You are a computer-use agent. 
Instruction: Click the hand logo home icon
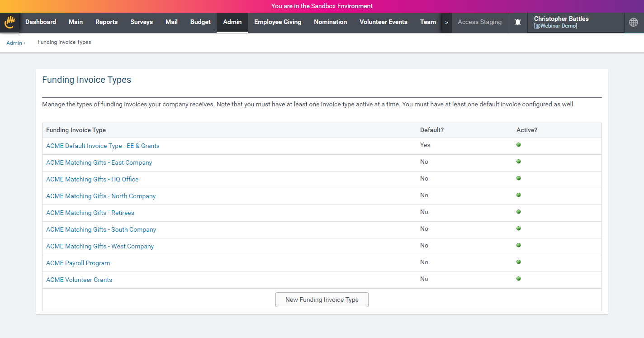pos(9,22)
